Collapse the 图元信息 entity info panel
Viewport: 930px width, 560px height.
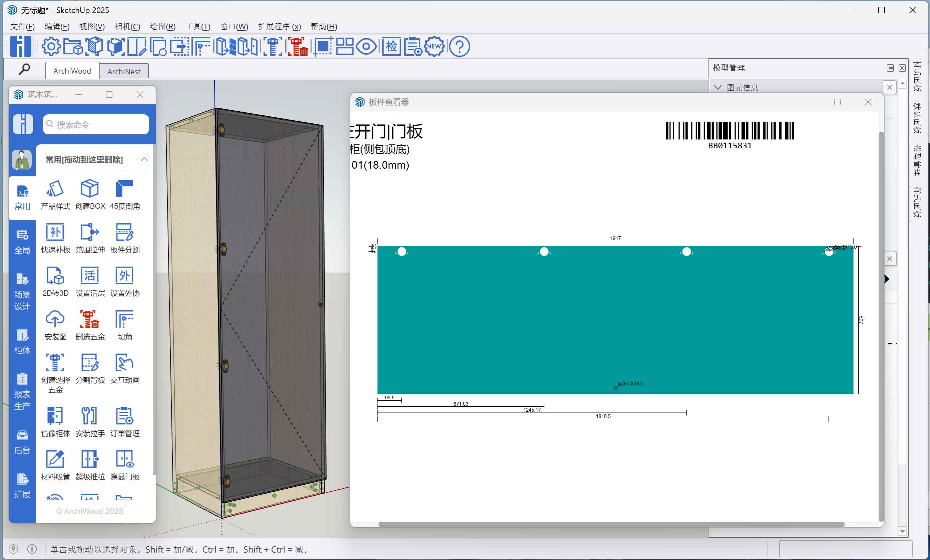pyautogui.click(x=718, y=87)
